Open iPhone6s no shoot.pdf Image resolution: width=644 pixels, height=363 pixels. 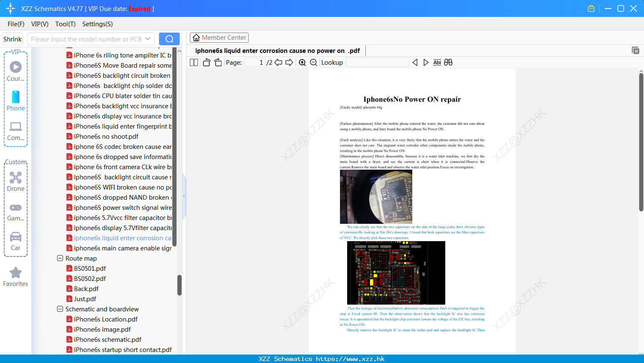(106, 136)
